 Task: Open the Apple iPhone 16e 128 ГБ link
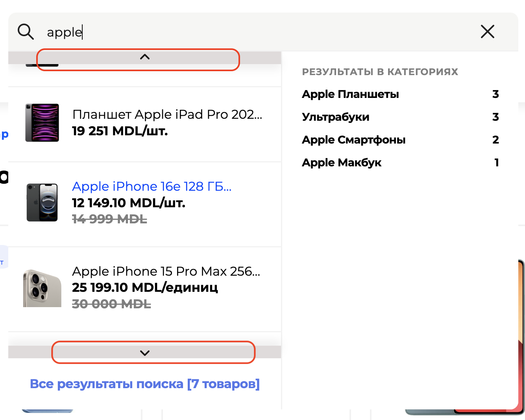[x=152, y=186]
